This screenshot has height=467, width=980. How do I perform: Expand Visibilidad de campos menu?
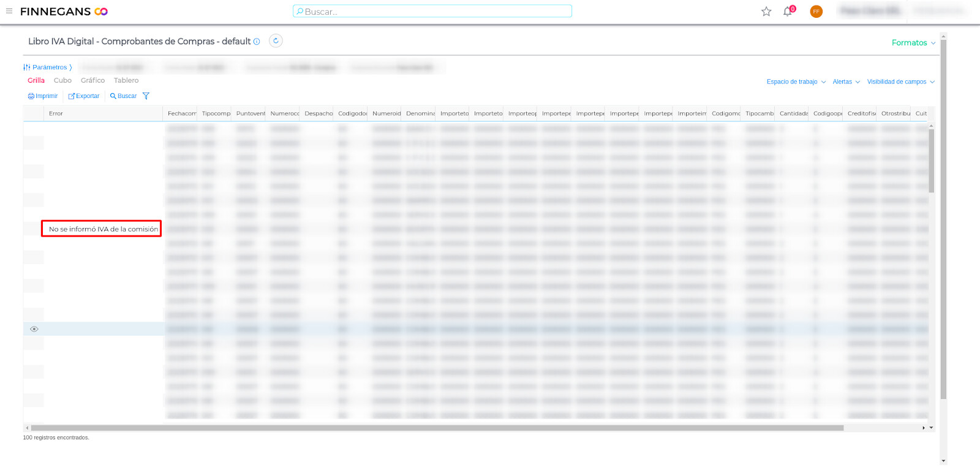(x=900, y=82)
